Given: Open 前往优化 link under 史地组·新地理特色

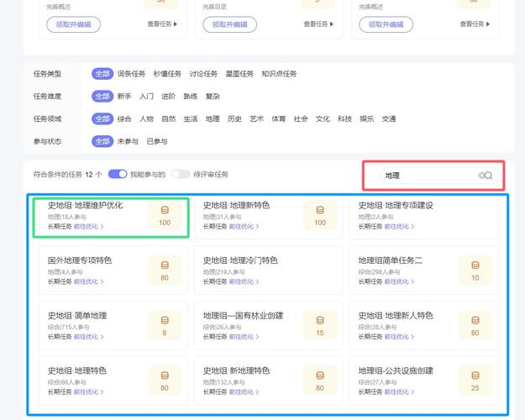Looking at the screenshot, I should (244, 392).
